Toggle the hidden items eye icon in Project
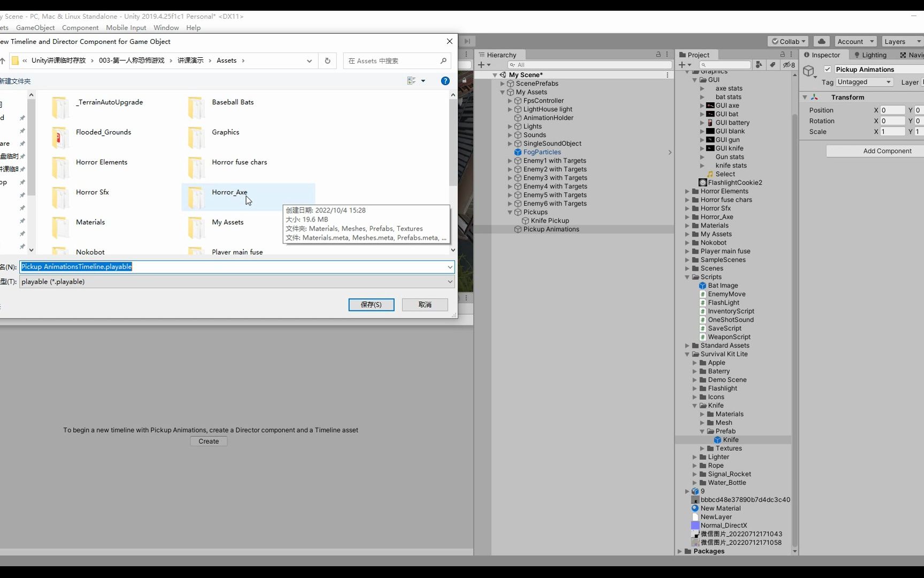 (787, 65)
